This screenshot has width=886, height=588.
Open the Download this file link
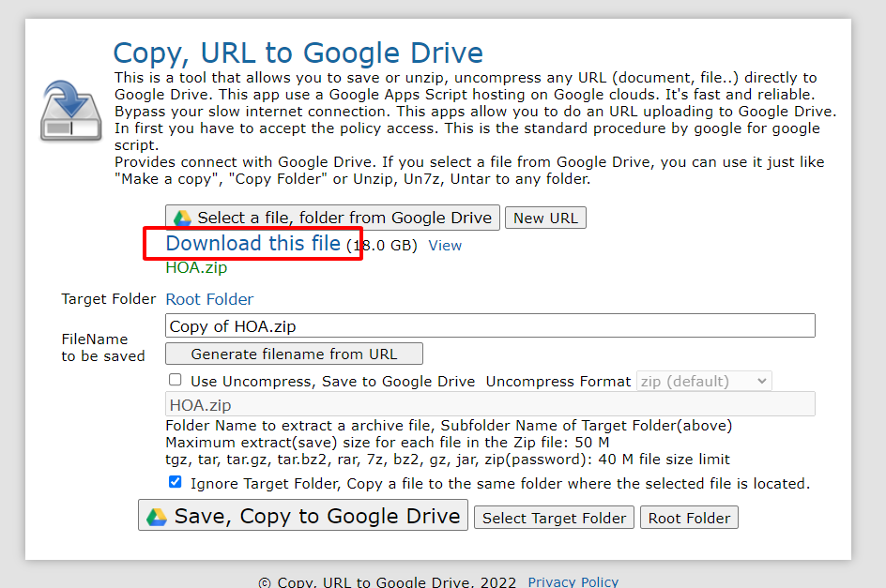point(252,244)
